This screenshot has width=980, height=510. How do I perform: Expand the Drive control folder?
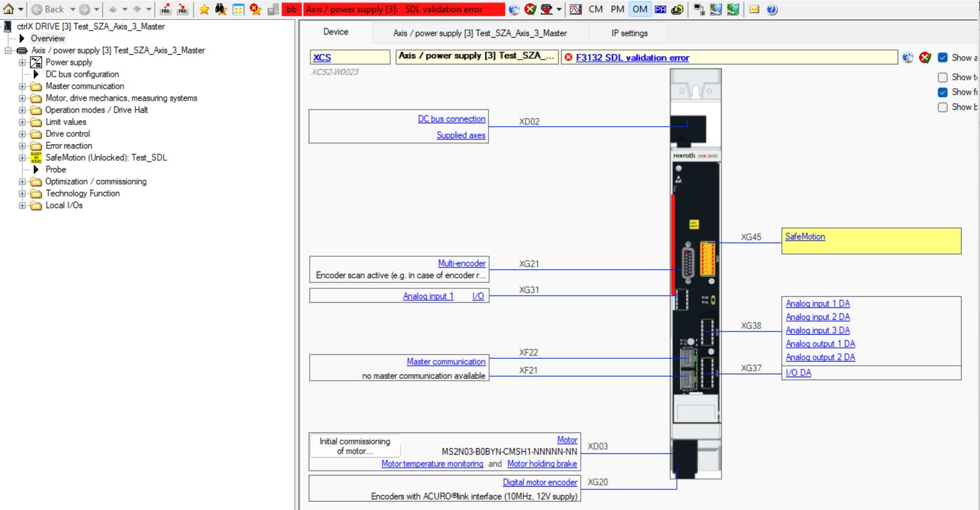pyautogui.click(x=22, y=134)
